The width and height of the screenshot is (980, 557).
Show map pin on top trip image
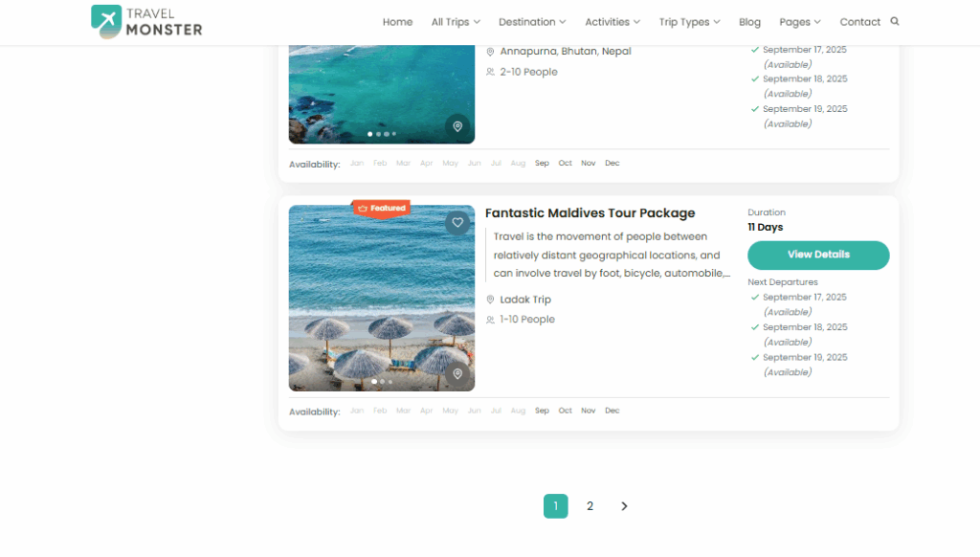pos(457,127)
